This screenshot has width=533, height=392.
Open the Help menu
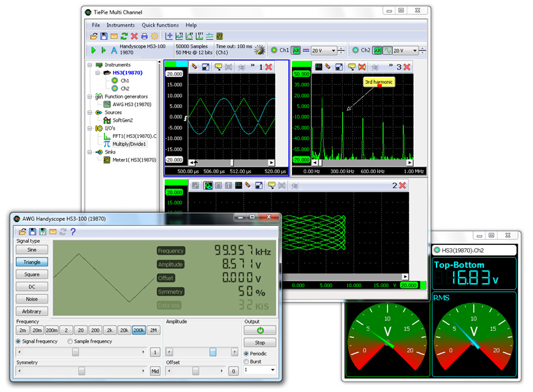click(191, 25)
